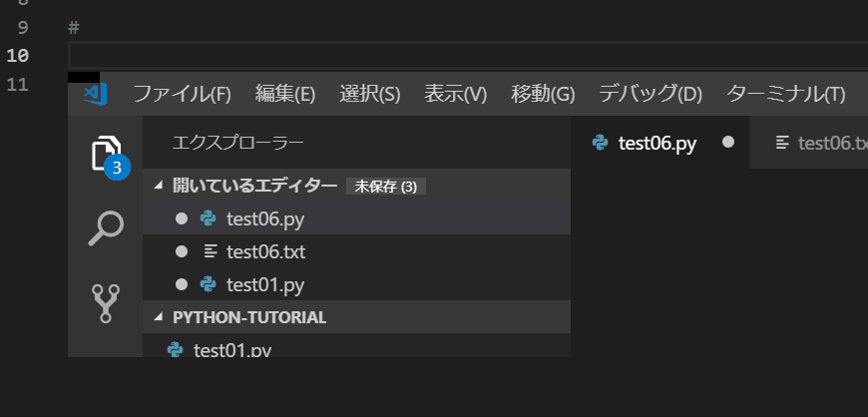This screenshot has height=417, width=868.
Task: Open the Source Control branch icon
Action: pyautogui.click(x=106, y=303)
